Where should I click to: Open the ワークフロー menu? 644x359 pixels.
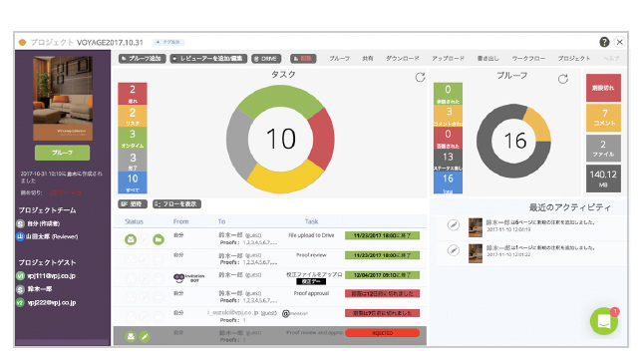tap(528, 58)
